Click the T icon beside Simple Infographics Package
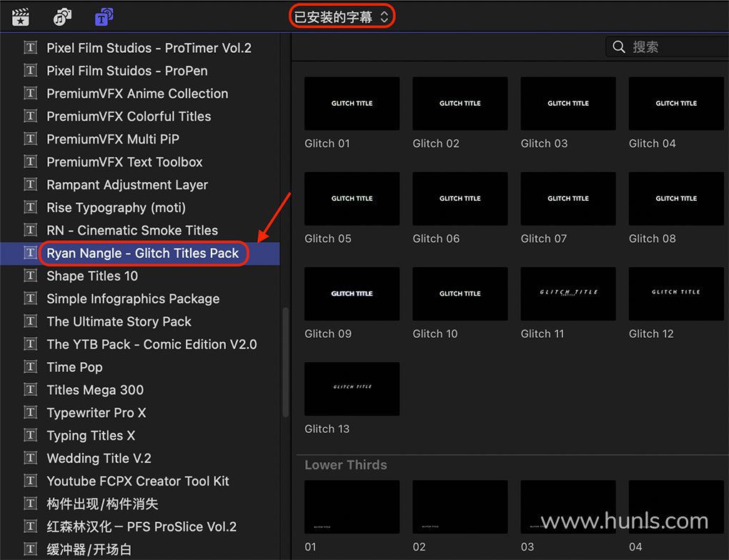This screenshot has width=729, height=560. 30,299
